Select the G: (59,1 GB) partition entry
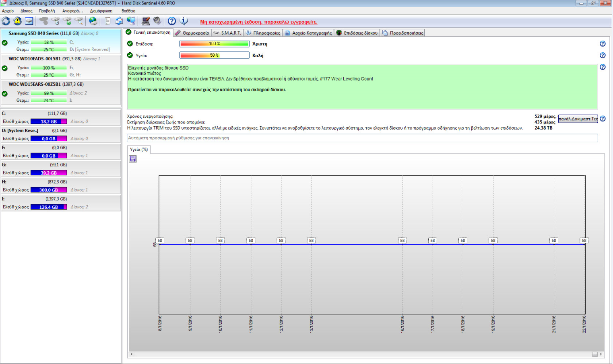The image size is (613, 364). 61,169
